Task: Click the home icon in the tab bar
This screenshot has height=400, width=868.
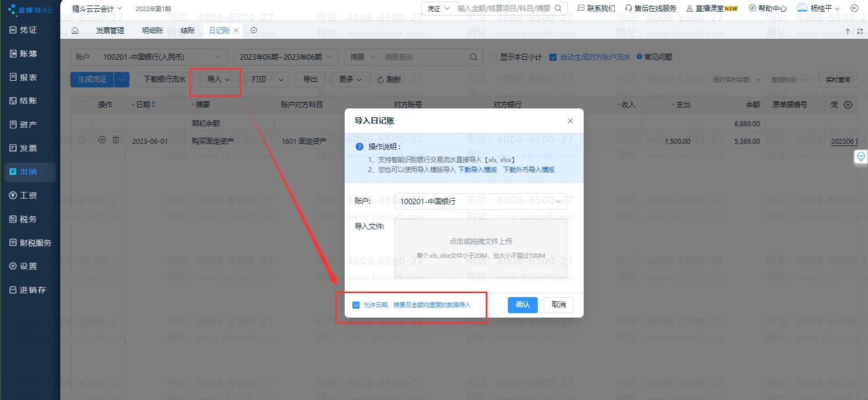Action: 75,30
